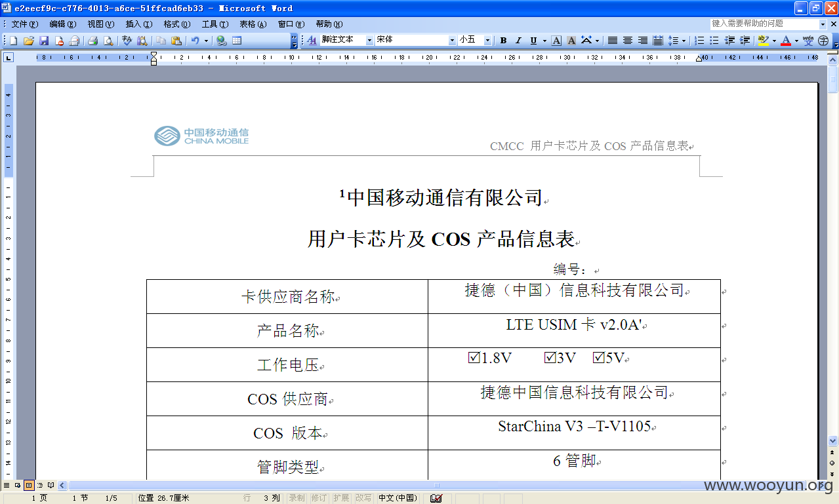
Task: Expand underline style arrow
Action: [544, 41]
